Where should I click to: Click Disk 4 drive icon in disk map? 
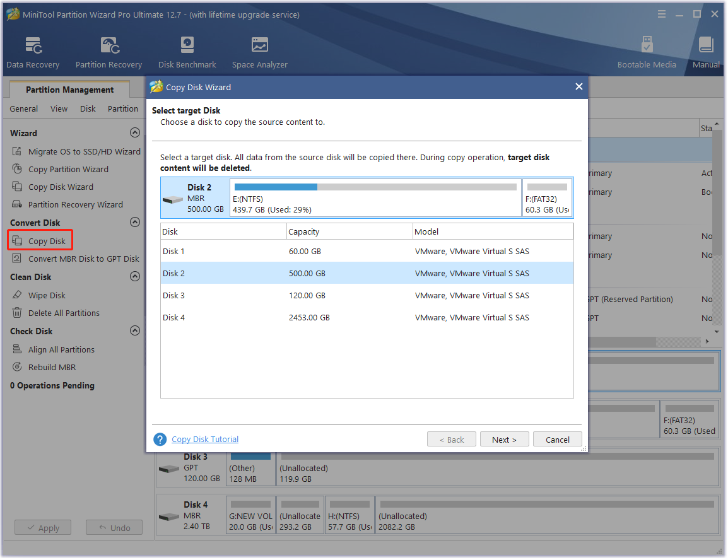point(169,516)
